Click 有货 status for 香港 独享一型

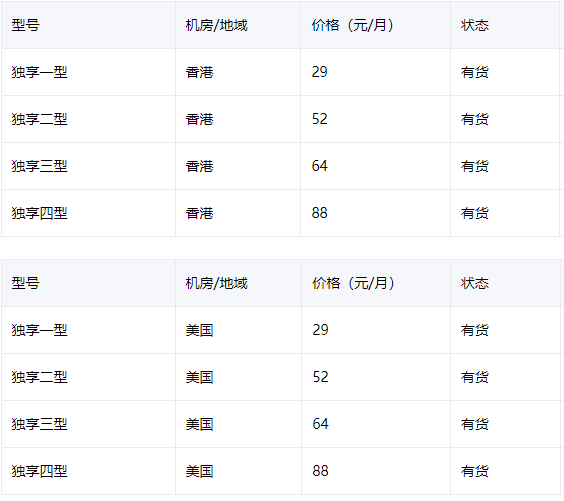474,72
